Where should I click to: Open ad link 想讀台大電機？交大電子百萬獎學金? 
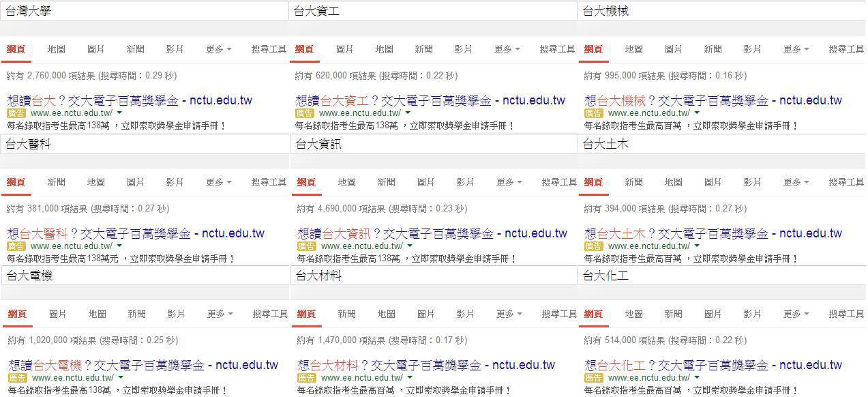point(143,365)
